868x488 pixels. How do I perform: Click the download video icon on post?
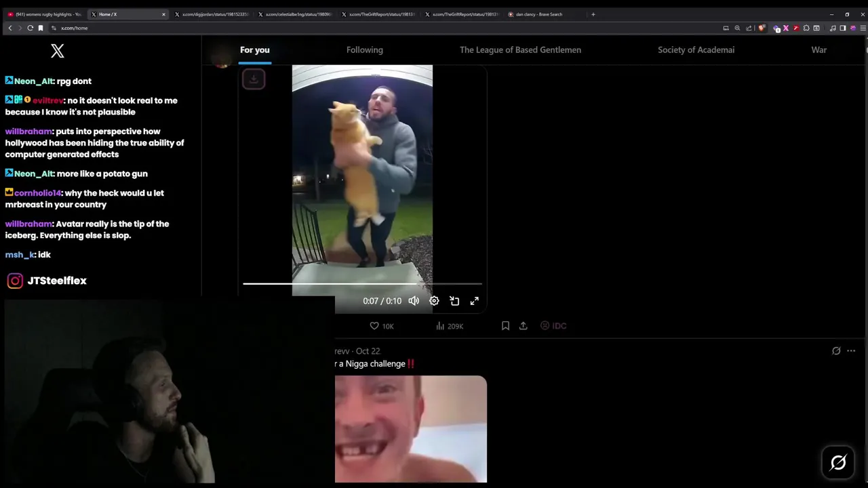[254, 79]
